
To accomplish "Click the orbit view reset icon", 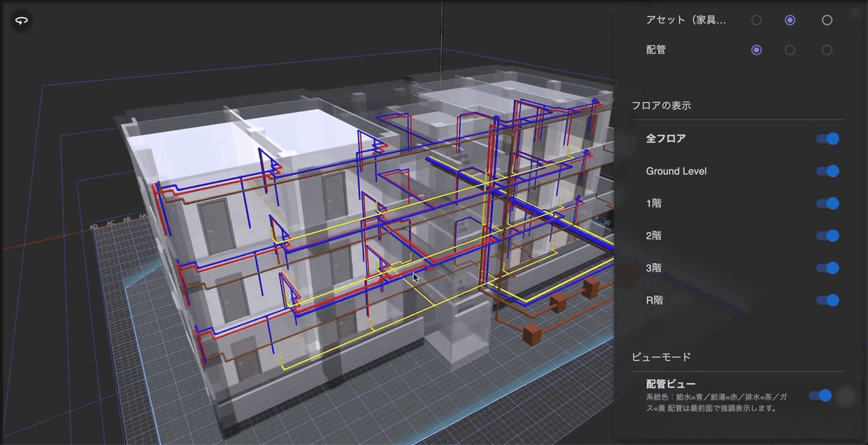I will pos(21,20).
